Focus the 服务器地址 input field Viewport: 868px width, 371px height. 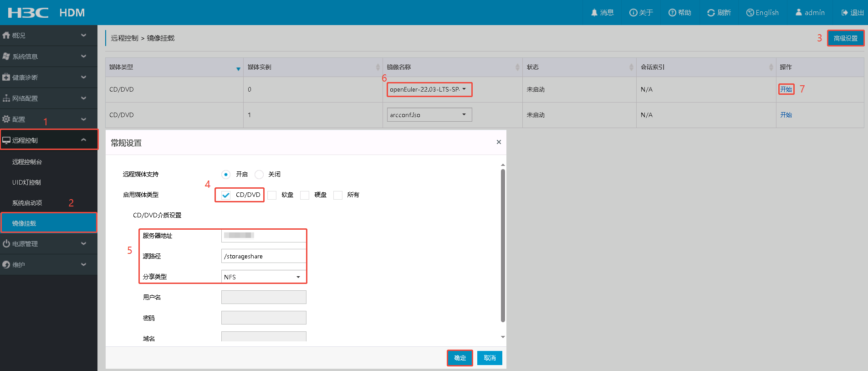pyautogui.click(x=264, y=236)
